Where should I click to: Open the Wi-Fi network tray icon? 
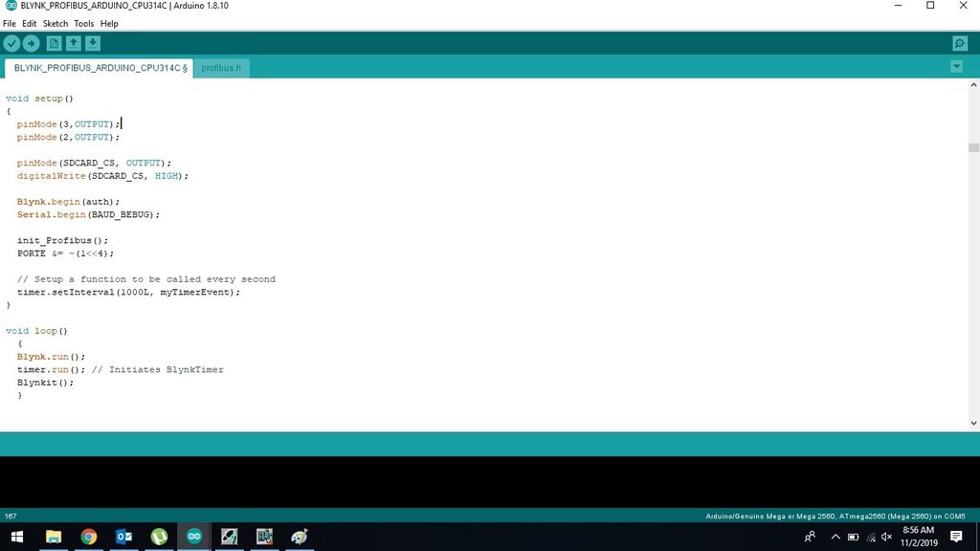(x=871, y=537)
